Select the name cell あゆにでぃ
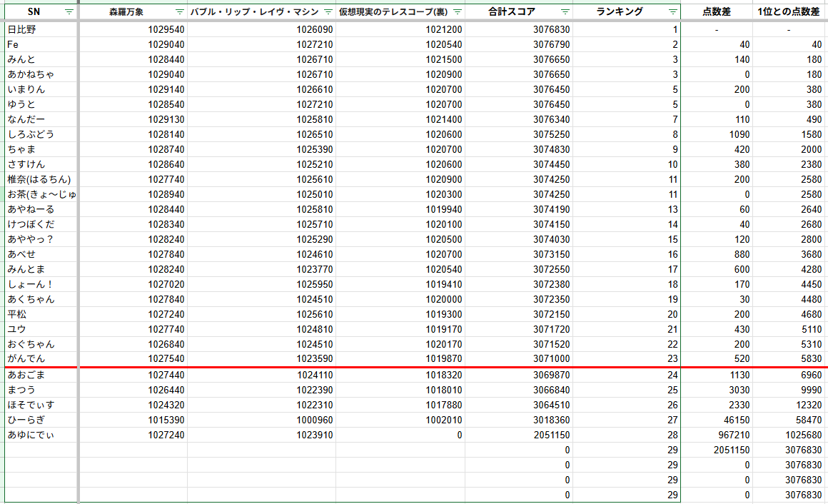This screenshot has height=504, width=828. pyautogui.click(x=41, y=435)
